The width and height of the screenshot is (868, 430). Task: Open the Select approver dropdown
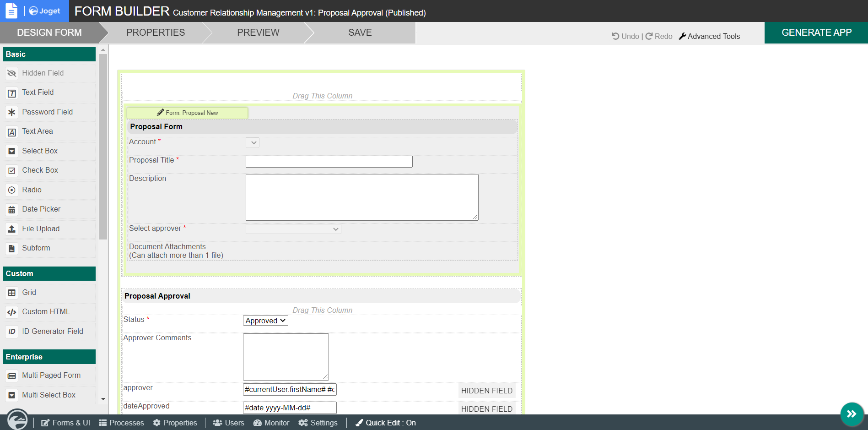(293, 229)
